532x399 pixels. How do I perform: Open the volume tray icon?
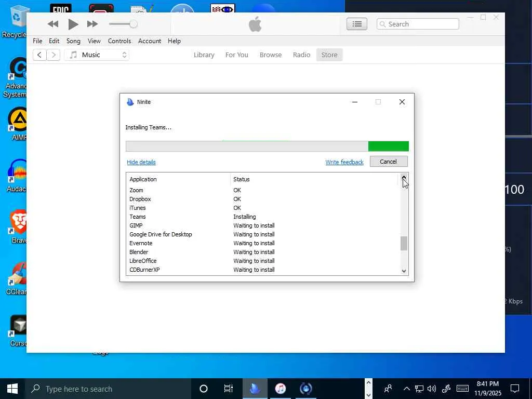(x=432, y=389)
